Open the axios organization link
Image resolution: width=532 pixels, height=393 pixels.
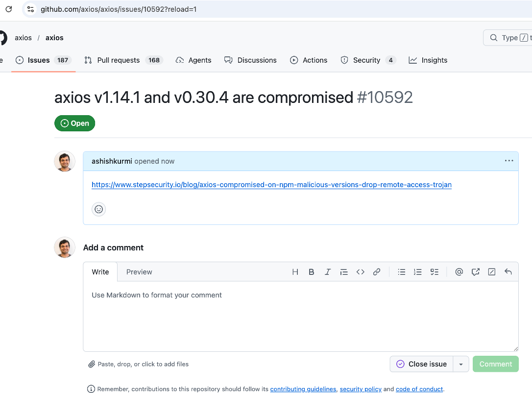pos(23,38)
